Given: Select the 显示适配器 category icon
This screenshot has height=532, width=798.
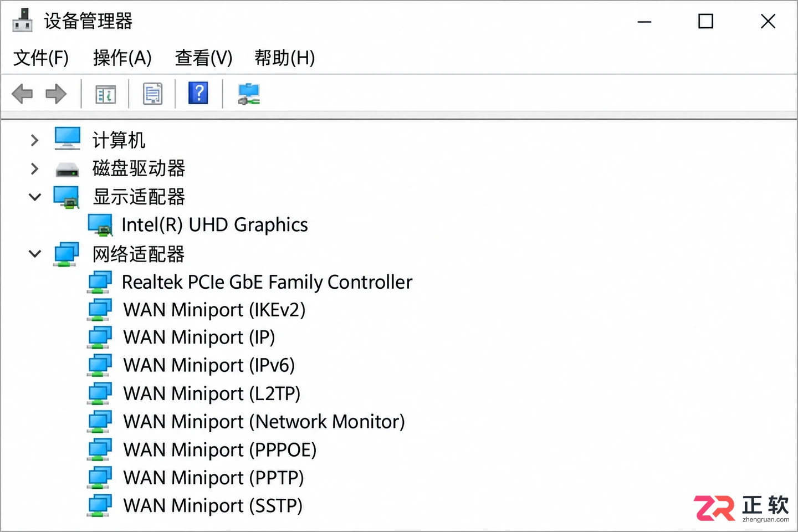Looking at the screenshot, I should (x=66, y=197).
